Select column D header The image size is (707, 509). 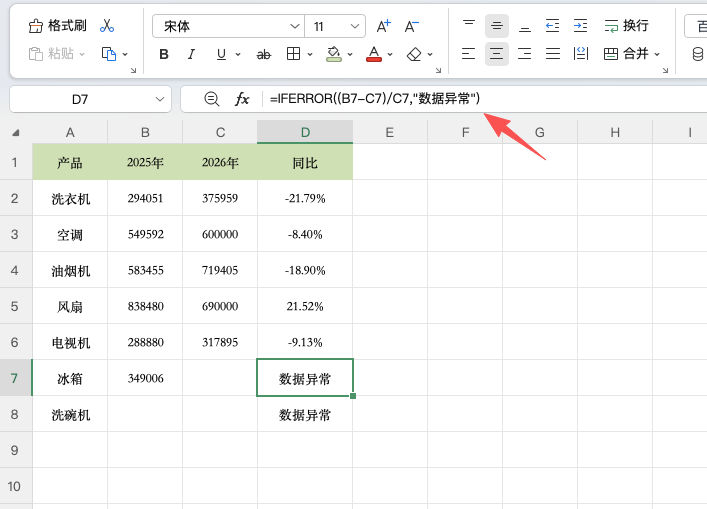click(x=305, y=132)
